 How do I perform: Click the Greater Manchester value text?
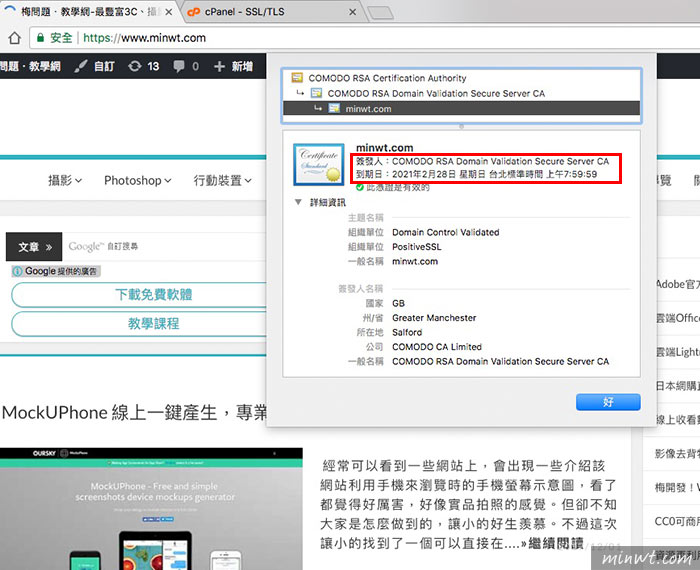(x=434, y=318)
